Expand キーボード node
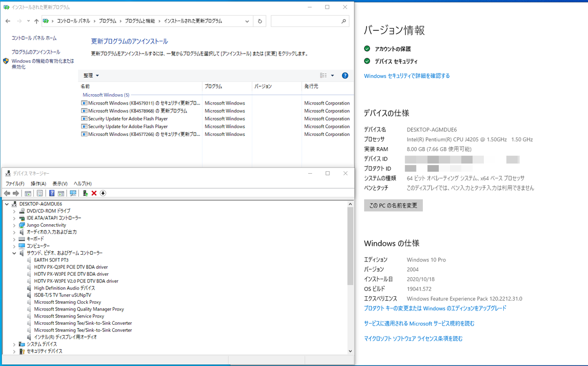The height and width of the screenshot is (366, 588). [14, 239]
